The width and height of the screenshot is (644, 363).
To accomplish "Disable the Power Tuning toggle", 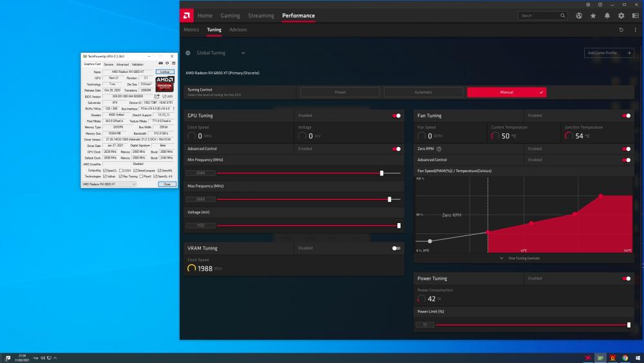I will click(627, 279).
